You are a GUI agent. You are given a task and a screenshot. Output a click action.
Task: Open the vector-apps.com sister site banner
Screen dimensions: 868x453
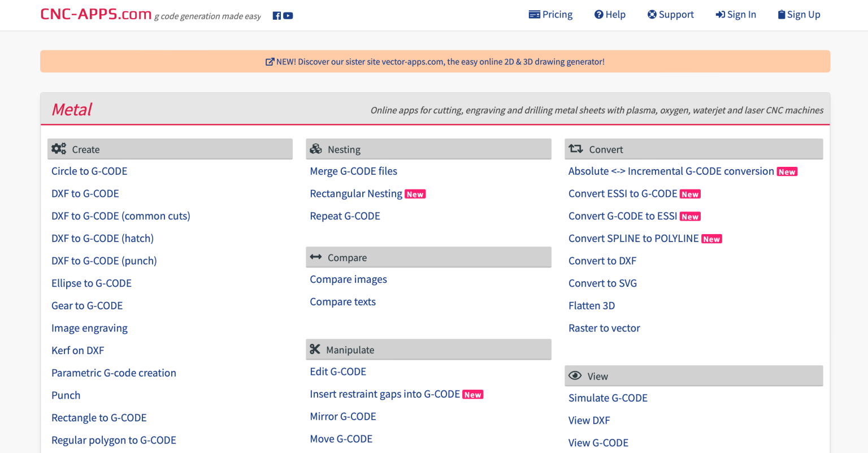(x=435, y=62)
